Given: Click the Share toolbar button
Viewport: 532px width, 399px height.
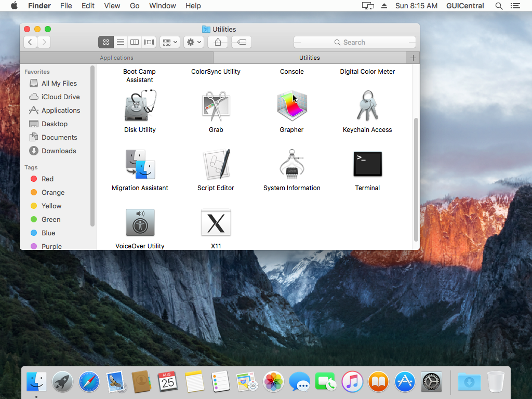Looking at the screenshot, I should point(218,42).
